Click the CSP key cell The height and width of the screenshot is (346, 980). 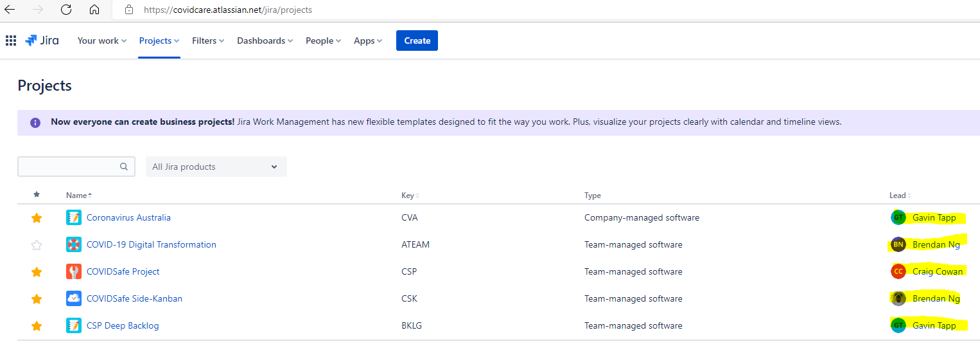coord(409,271)
